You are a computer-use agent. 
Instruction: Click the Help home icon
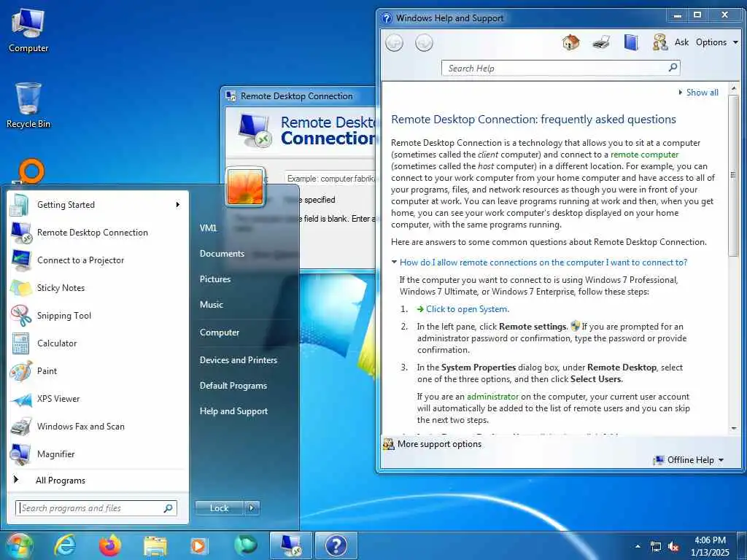click(570, 42)
